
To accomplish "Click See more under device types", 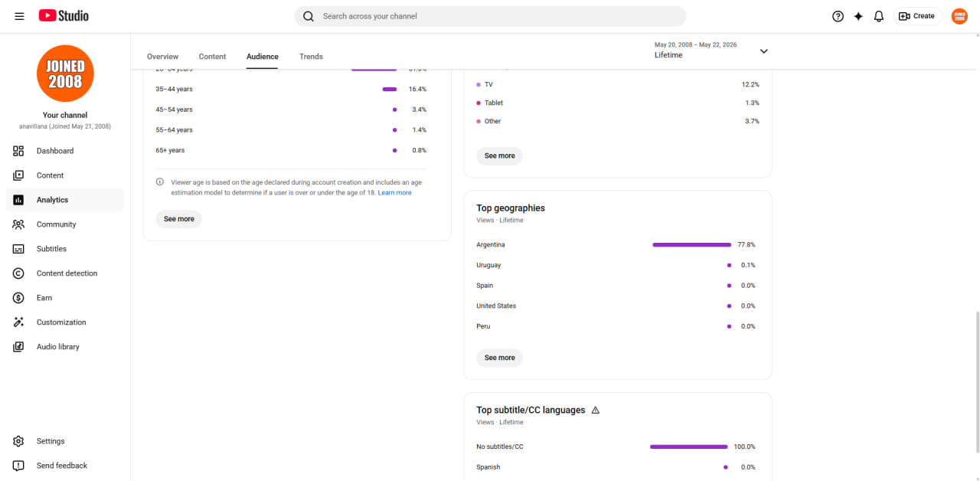I will click(500, 155).
